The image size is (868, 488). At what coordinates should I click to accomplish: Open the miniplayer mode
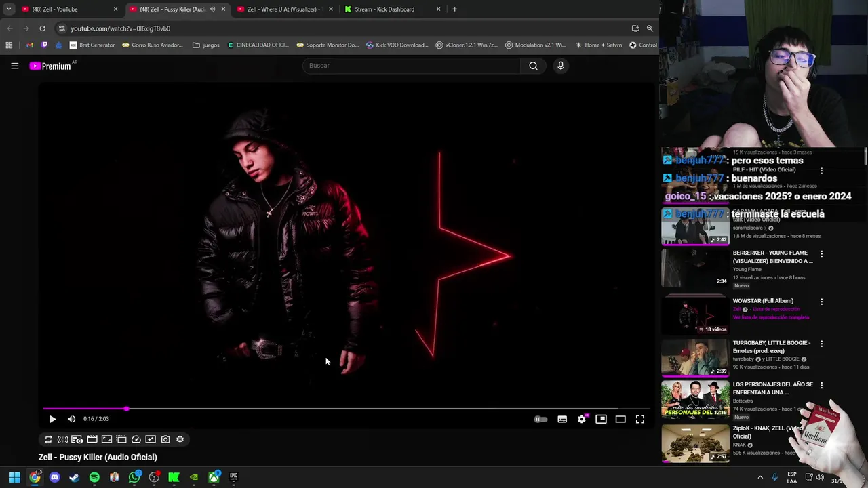[601, 420]
